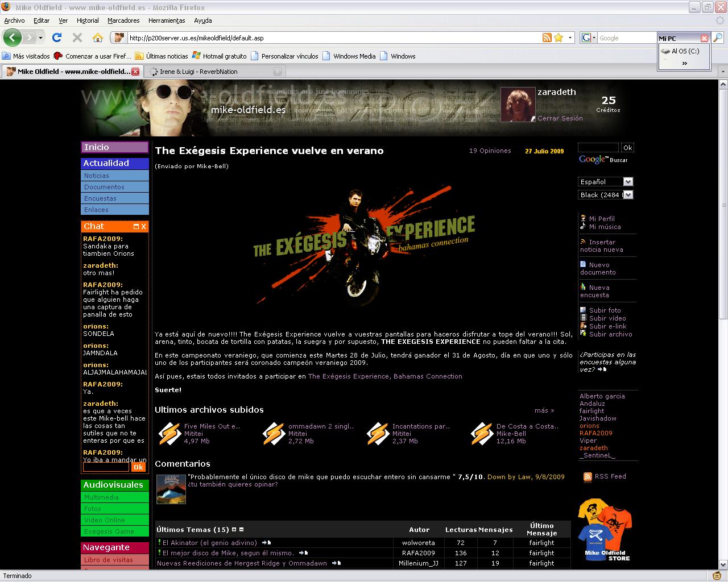728x582 pixels.
Task: Click the Inicio navigation button
Action: pos(115,147)
